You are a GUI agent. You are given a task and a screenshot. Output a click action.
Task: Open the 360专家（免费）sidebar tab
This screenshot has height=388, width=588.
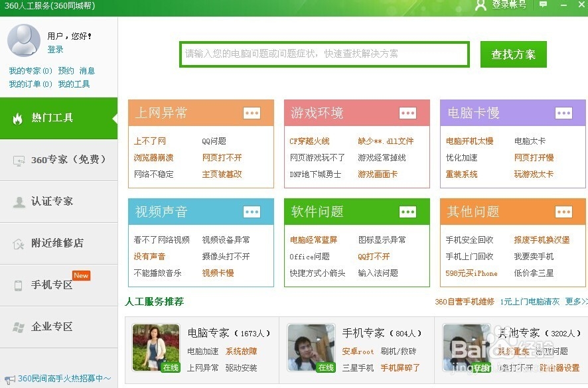59,160
